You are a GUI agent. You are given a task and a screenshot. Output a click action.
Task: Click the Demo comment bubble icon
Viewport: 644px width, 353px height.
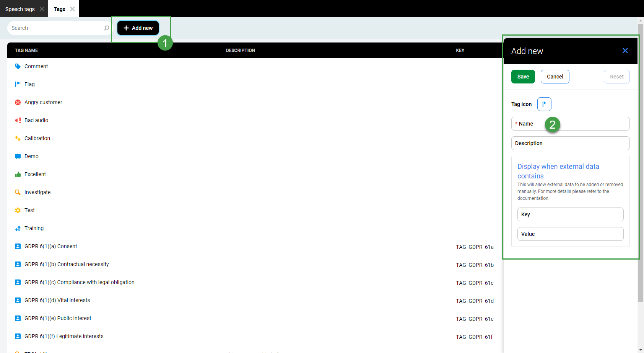18,156
